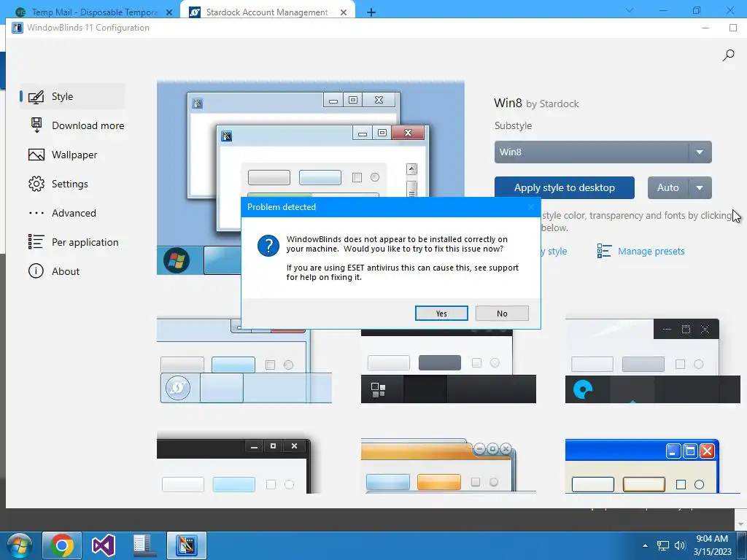Click the clock showing 9:04 AM
This screenshot has width=747, height=560.
(712, 539)
